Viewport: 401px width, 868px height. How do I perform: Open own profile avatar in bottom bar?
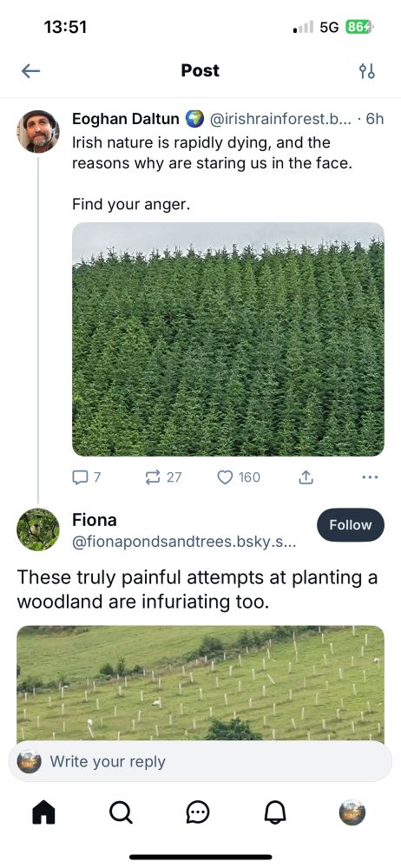(352, 812)
